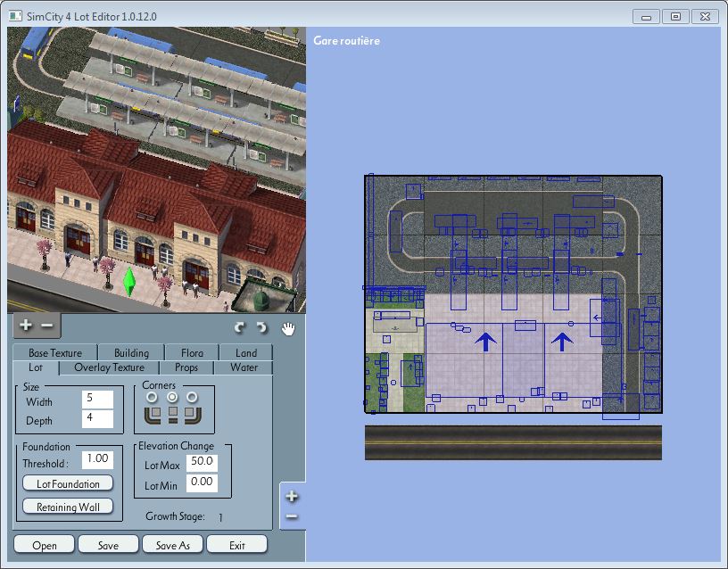Click the Depth size field

pyautogui.click(x=97, y=419)
